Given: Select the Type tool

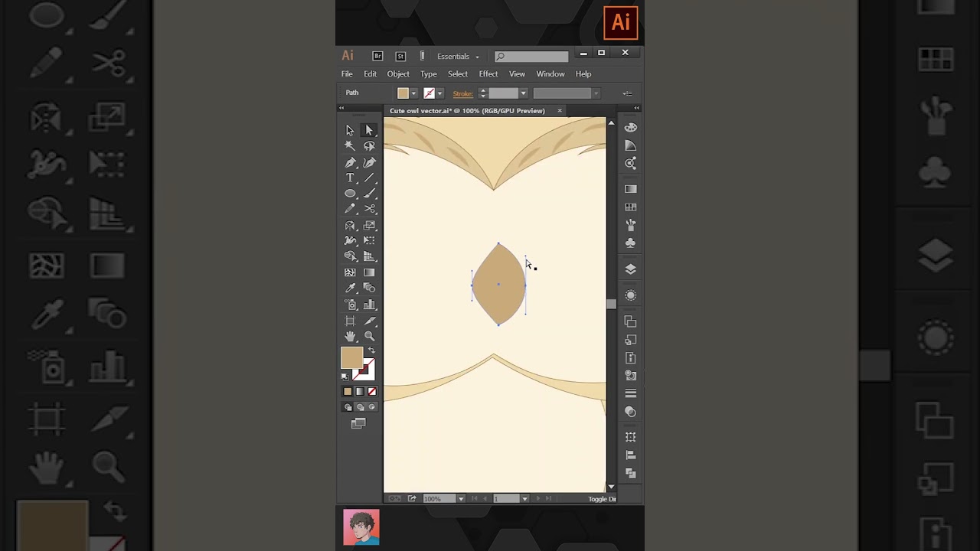Looking at the screenshot, I should point(350,178).
